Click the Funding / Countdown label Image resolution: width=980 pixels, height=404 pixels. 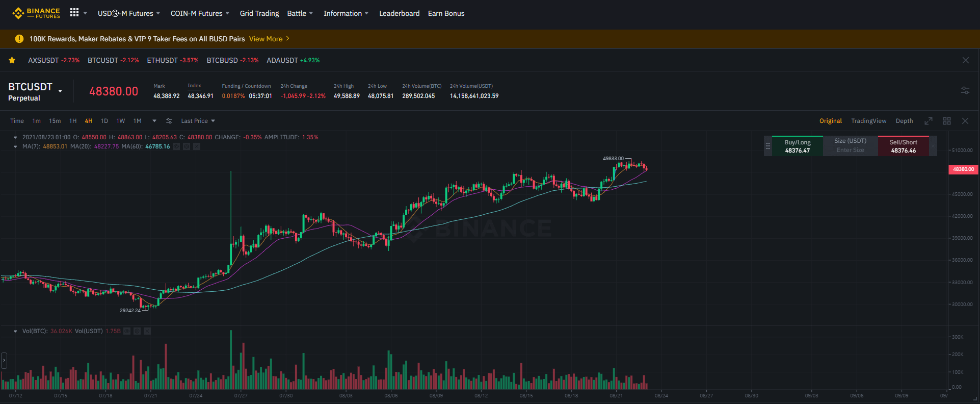coord(246,86)
